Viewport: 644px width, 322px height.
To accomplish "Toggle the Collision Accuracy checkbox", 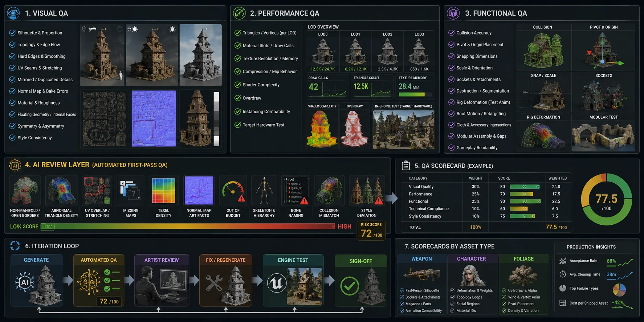I will [452, 33].
